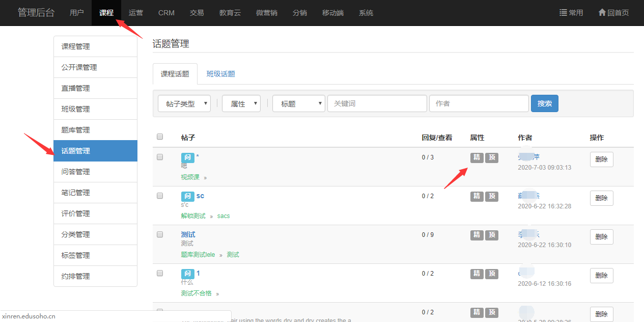Image resolution: width=644 pixels, height=322 pixels.
Task: Delete the first post with 删除 button
Action: tap(601, 159)
